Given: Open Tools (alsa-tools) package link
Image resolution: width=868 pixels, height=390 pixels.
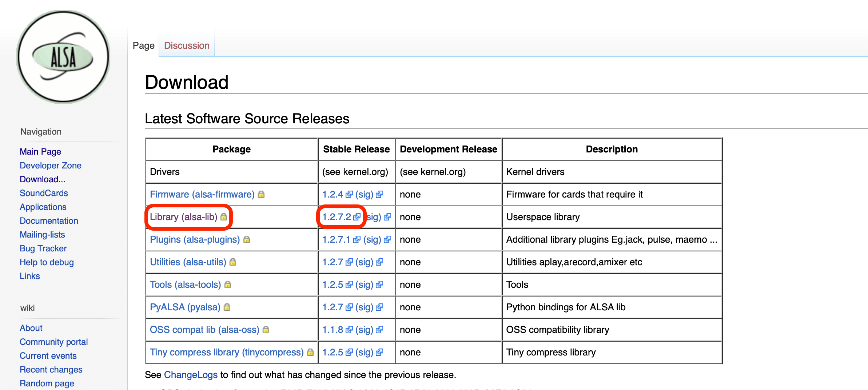Looking at the screenshot, I should 186,285.
